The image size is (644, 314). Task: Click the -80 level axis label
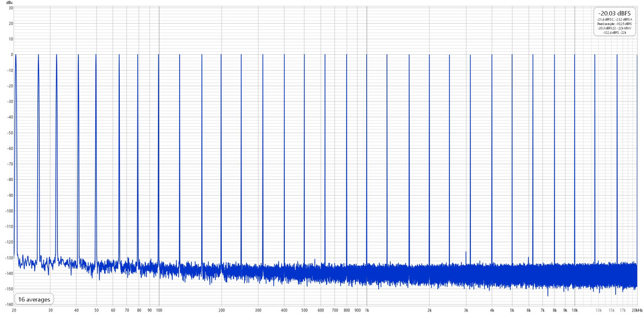pos(10,179)
